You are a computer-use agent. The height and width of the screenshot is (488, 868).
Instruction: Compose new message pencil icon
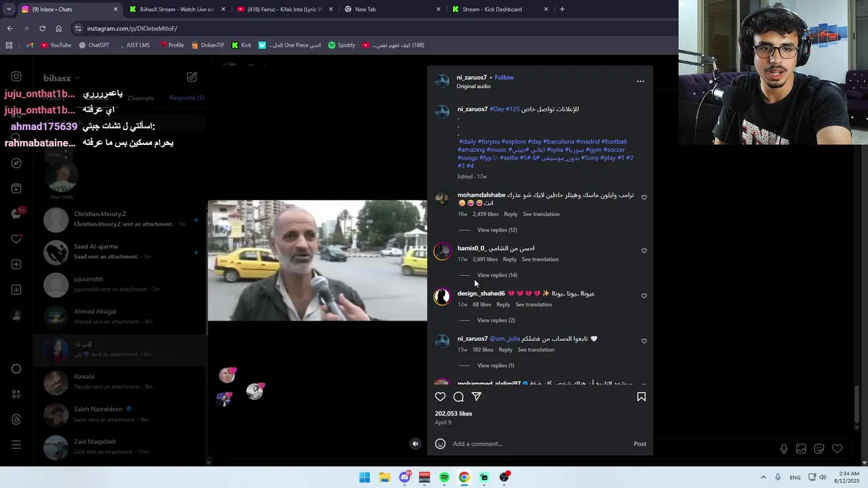(x=192, y=77)
